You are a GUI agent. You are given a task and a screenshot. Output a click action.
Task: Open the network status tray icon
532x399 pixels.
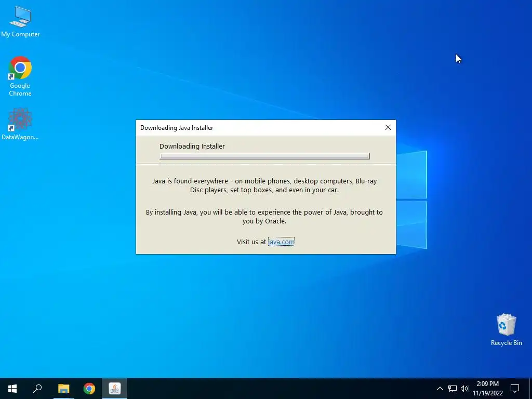(453, 389)
